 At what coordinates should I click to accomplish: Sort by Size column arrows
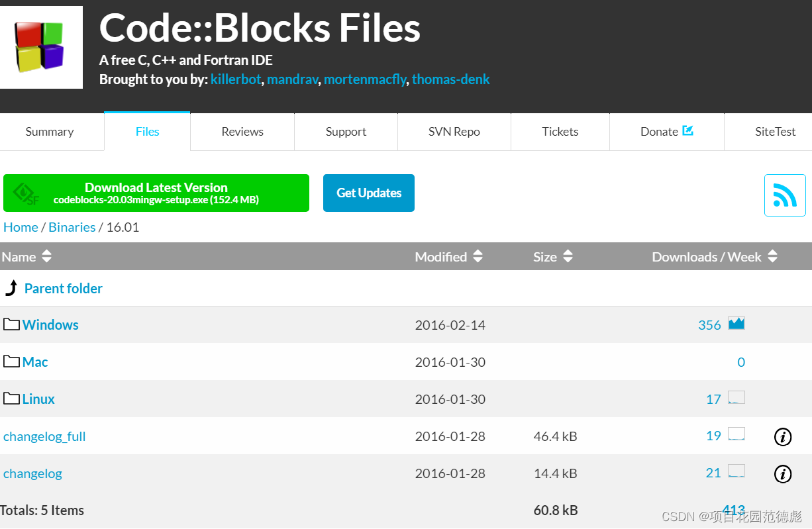click(568, 256)
